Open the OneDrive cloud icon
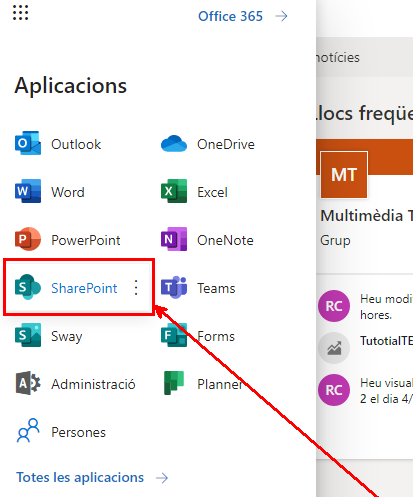The image size is (413, 497). coord(174,144)
